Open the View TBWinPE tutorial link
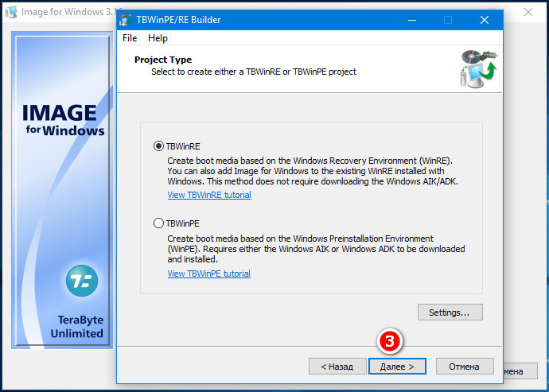This screenshot has height=392, width=549. tap(208, 274)
